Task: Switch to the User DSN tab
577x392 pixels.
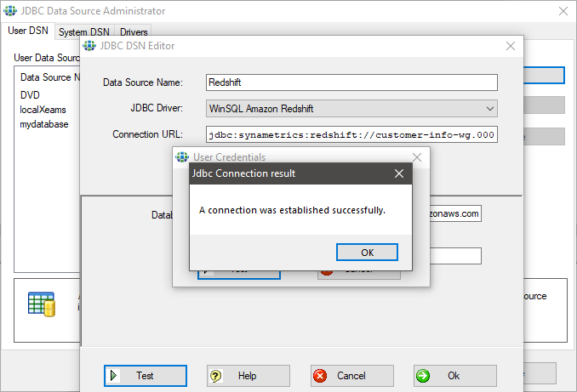Action: pos(28,31)
